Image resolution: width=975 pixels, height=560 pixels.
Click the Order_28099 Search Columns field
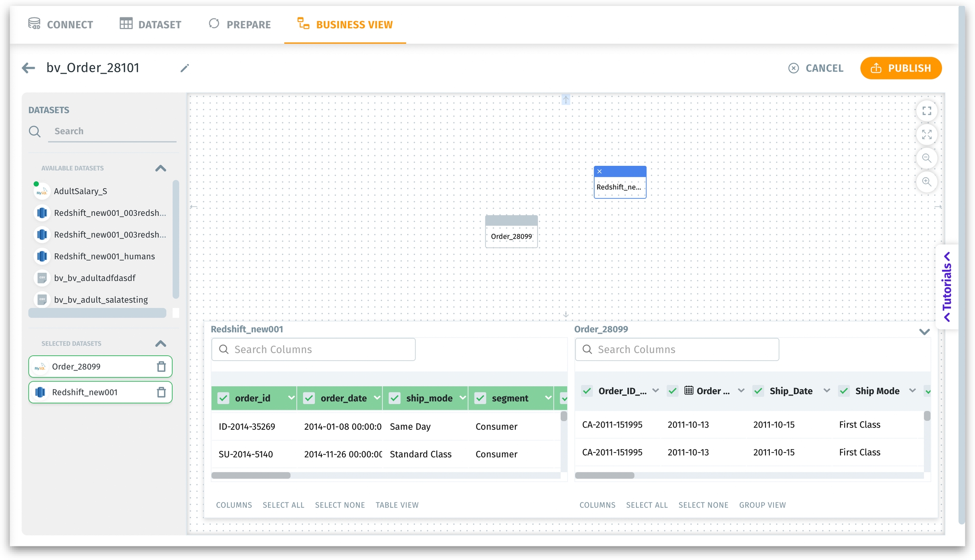tap(677, 349)
